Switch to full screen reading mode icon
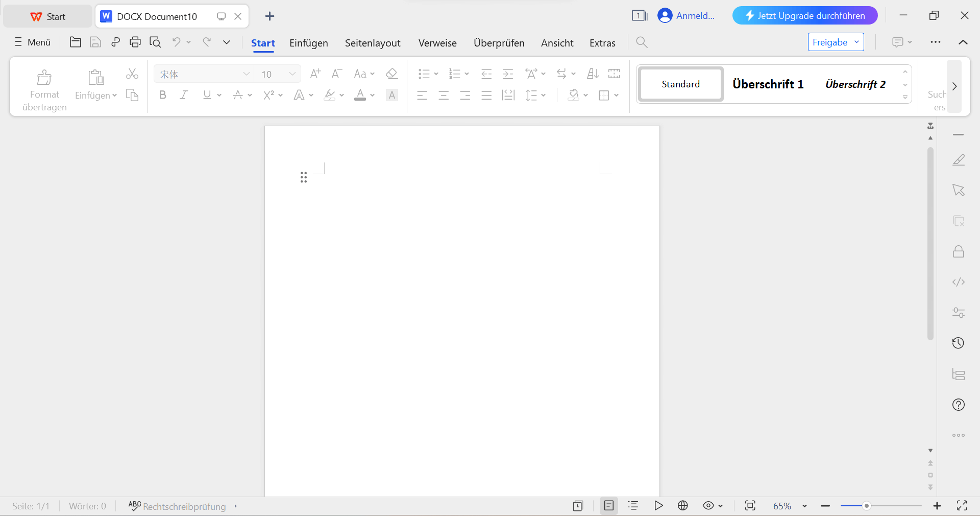 point(963,506)
